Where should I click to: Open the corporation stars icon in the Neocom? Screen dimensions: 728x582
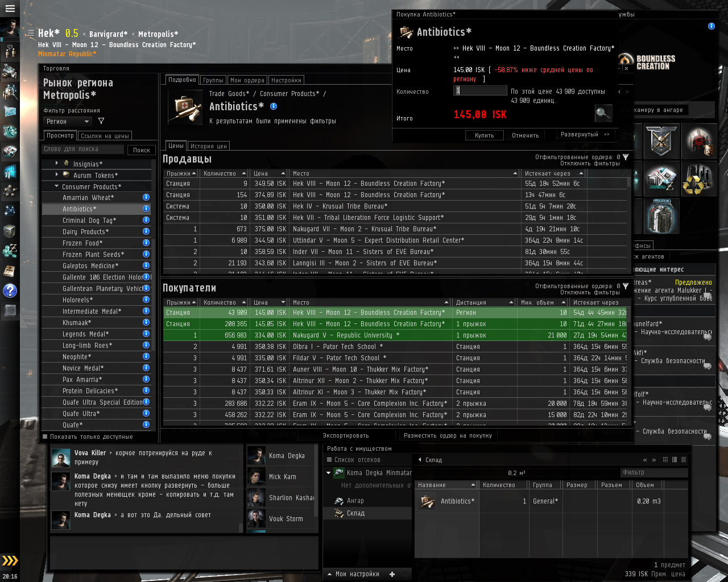[10, 191]
